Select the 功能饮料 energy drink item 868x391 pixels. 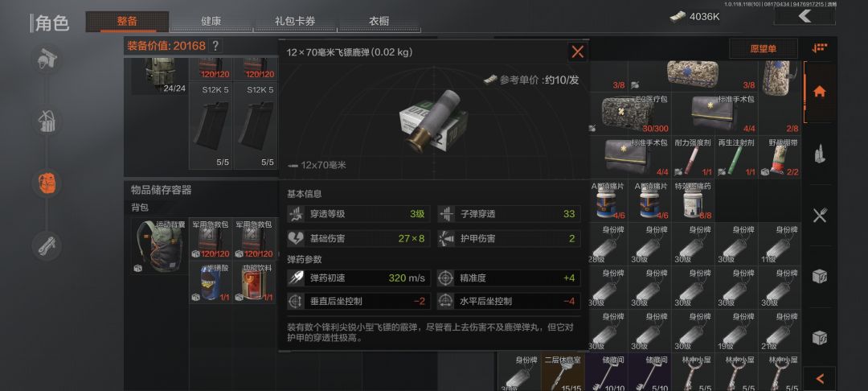point(256,282)
